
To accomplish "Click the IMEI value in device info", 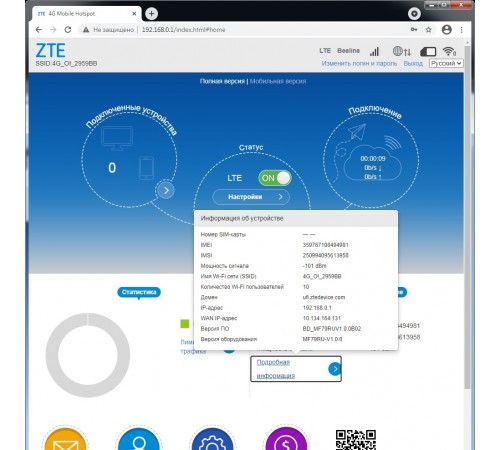I will pyautogui.click(x=325, y=245).
